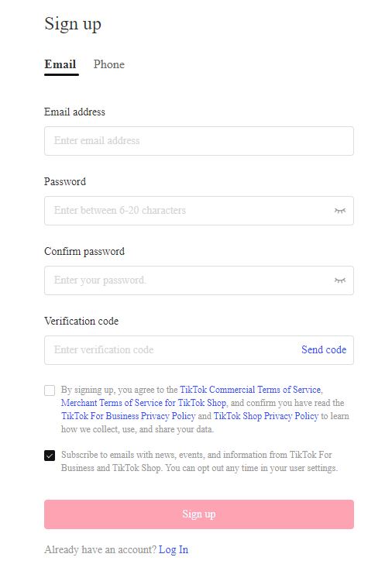Open Merchant Terms of Service for TikTok Shop
Viewport: 392px width, 571px height.
144,403
